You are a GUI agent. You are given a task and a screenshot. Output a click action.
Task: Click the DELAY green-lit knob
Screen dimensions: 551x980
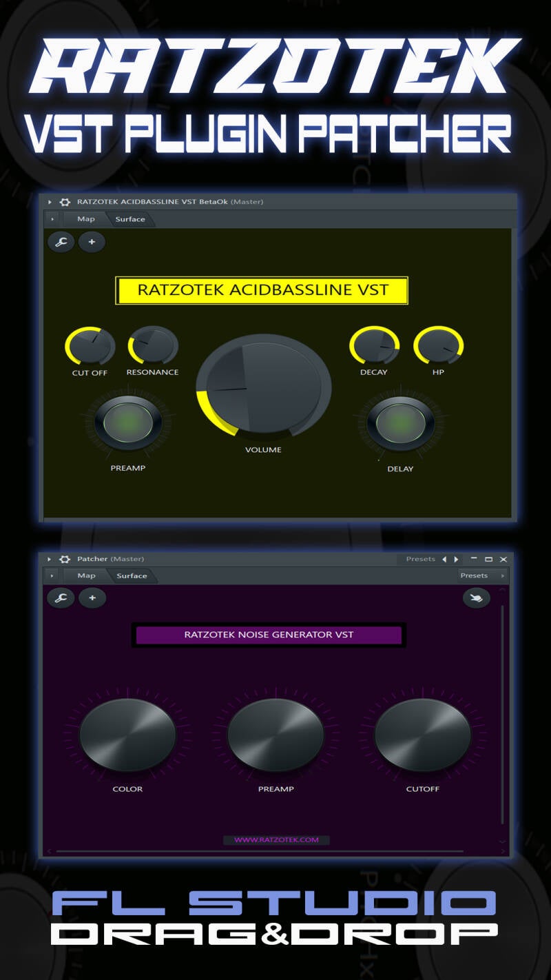[401, 423]
